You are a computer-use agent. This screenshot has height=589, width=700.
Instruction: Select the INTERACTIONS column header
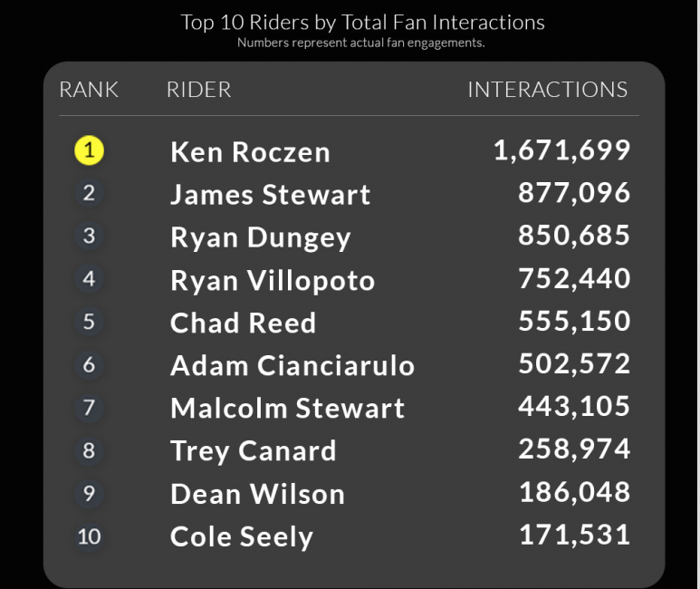[547, 90]
